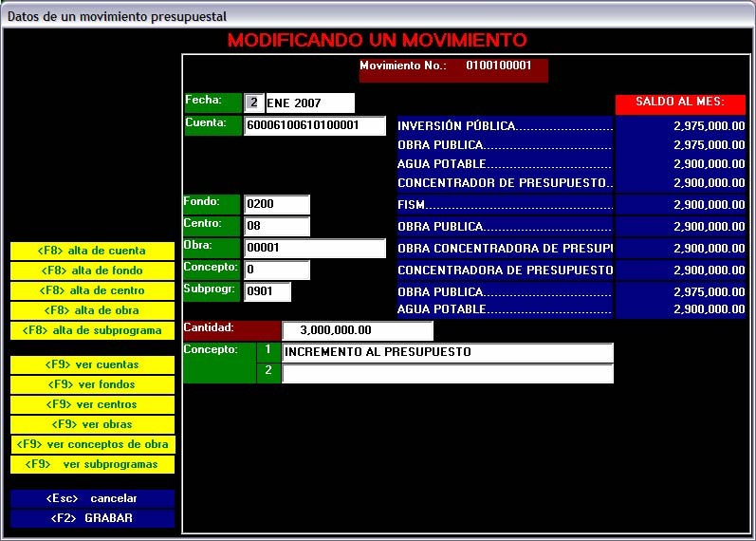Click OBRA CONCENTRADORA DE PRESUPU row
The image size is (756, 541).
505,249
